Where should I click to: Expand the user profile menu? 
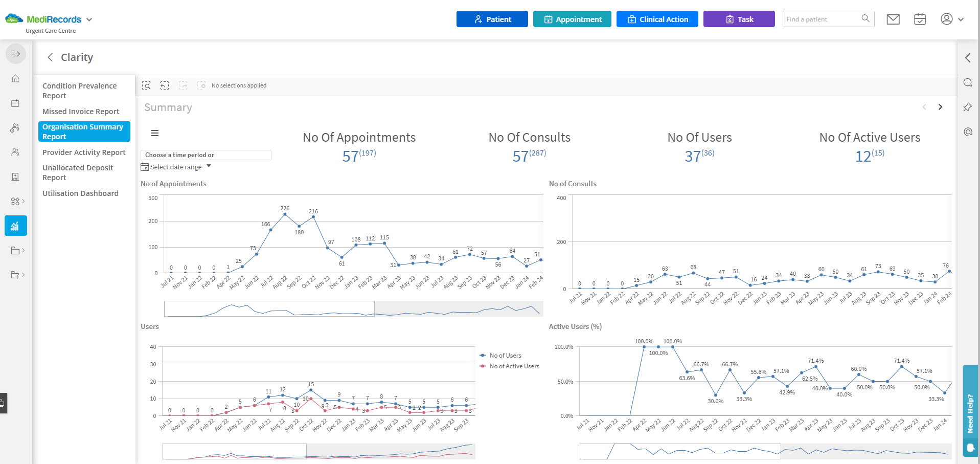point(952,19)
